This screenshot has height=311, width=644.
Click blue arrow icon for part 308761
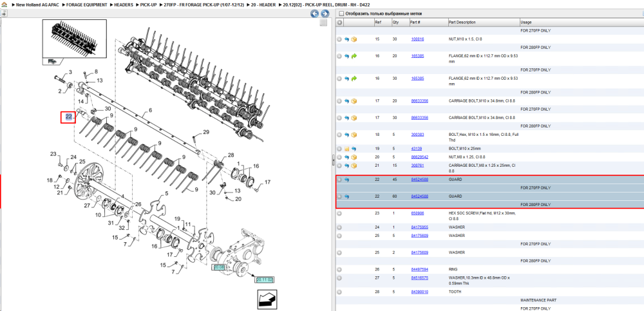click(x=346, y=165)
